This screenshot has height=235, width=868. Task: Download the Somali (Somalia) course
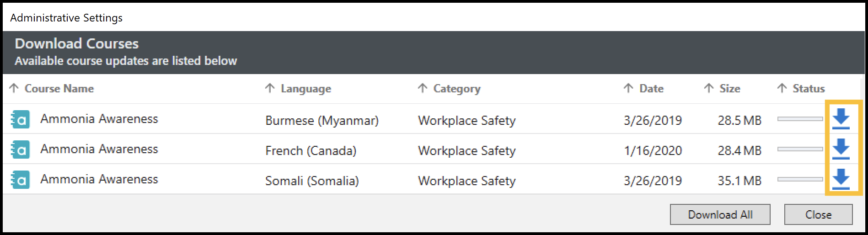click(x=841, y=179)
